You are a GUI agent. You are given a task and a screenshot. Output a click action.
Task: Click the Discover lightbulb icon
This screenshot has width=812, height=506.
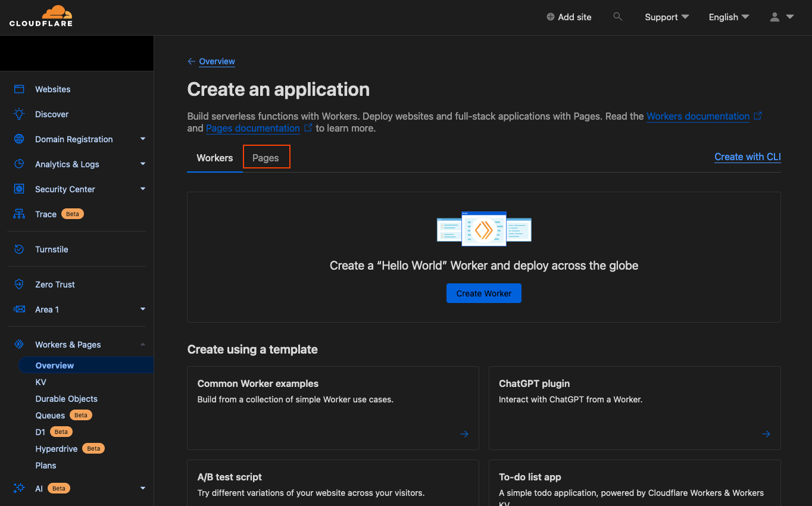pyautogui.click(x=19, y=114)
